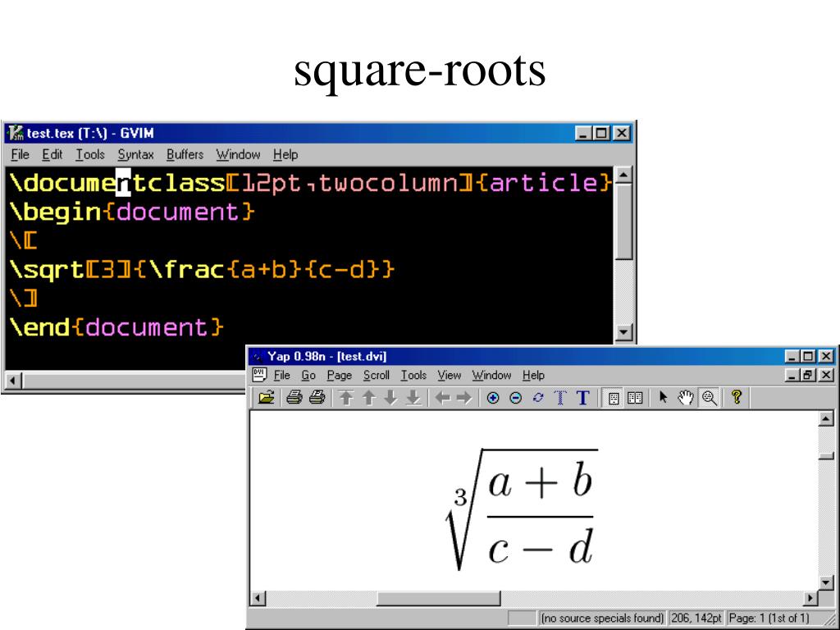The width and height of the screenshot is (840, 630).
Task: Open the Page menu in Yap
Action: [339, 375]
